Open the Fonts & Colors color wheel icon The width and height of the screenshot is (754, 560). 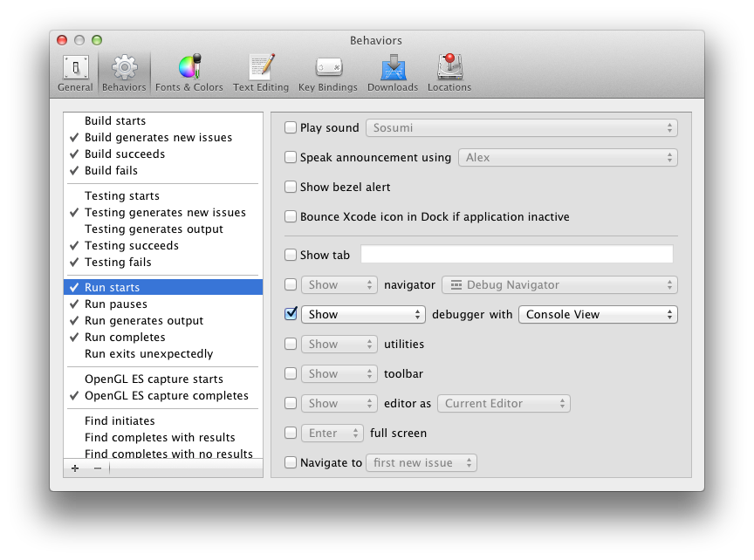coord(189,66)
